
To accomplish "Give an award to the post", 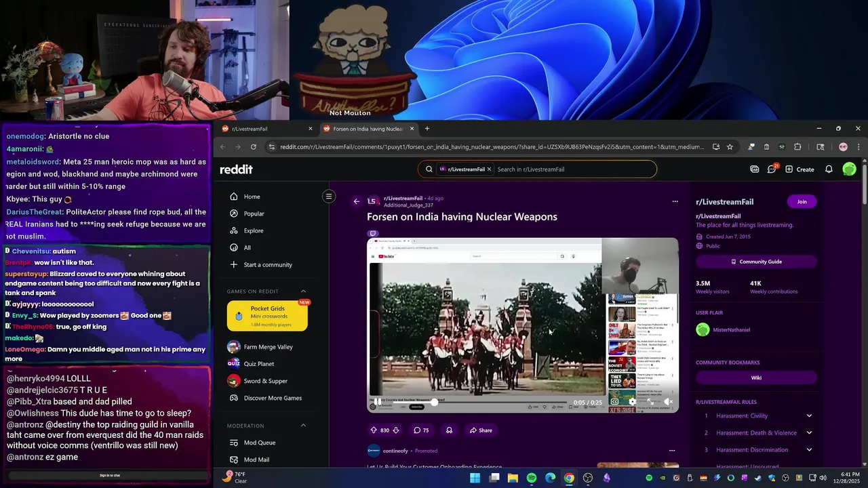I will [449, 430].
